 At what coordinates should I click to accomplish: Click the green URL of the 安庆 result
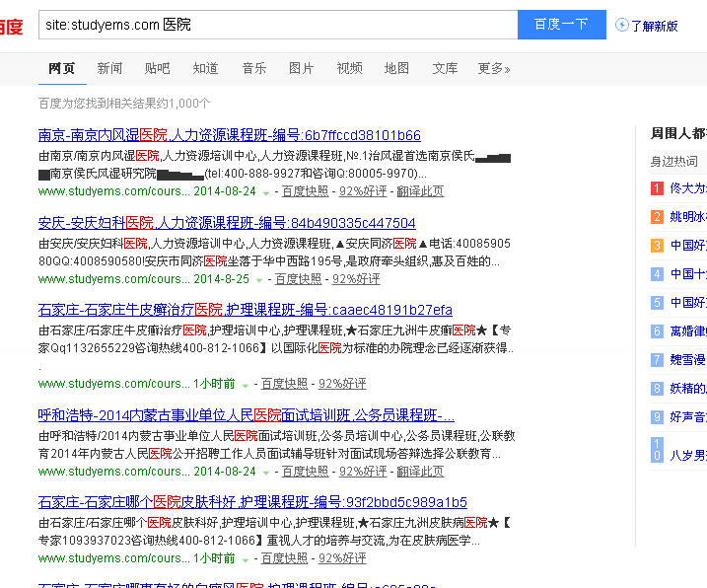coord(114,279)
